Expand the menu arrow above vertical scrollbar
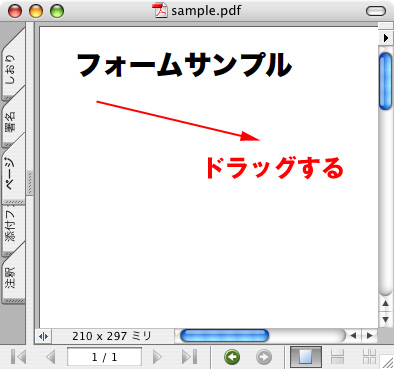 click(x=386, y=38)
